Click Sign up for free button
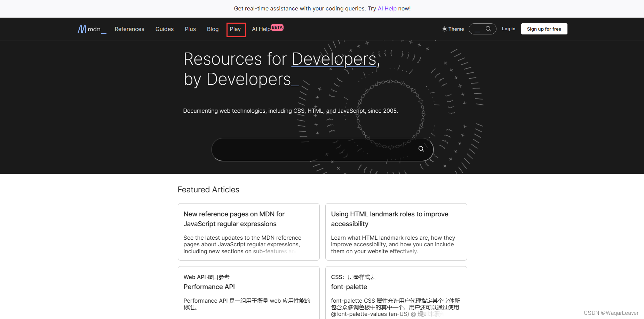Image resolution: width=644 pixels, height=319 pixels. [544, 29]
